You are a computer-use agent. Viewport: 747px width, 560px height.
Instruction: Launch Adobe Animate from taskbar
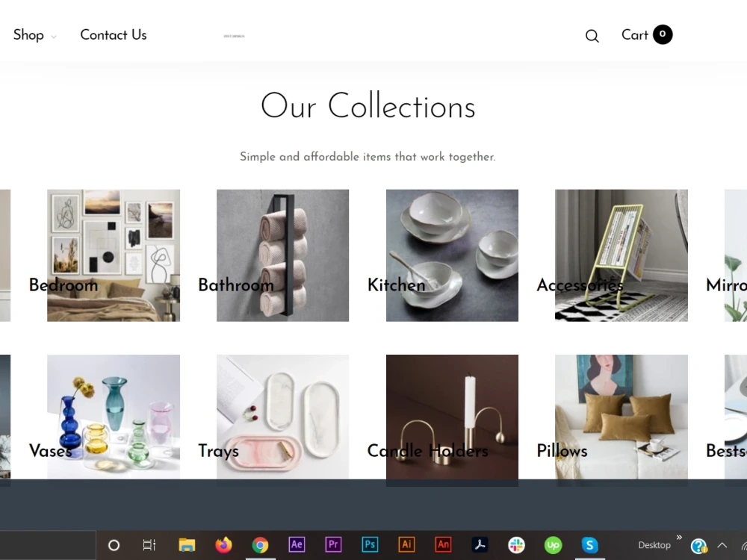click(x=443, y=544)
